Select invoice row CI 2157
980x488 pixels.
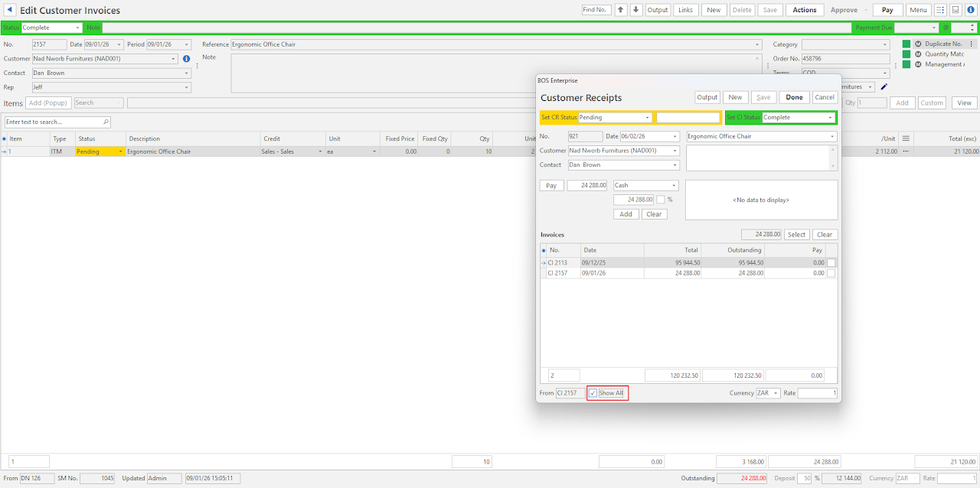pos(688,273)
